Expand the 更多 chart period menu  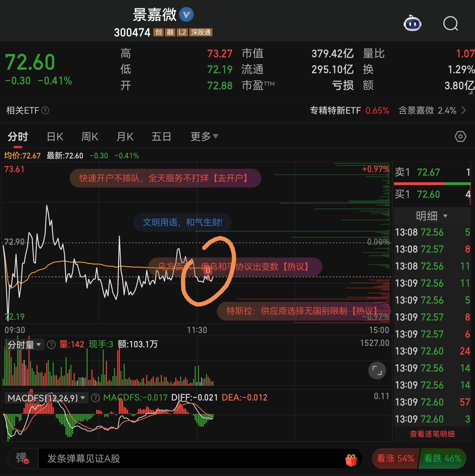pos(204,136)
